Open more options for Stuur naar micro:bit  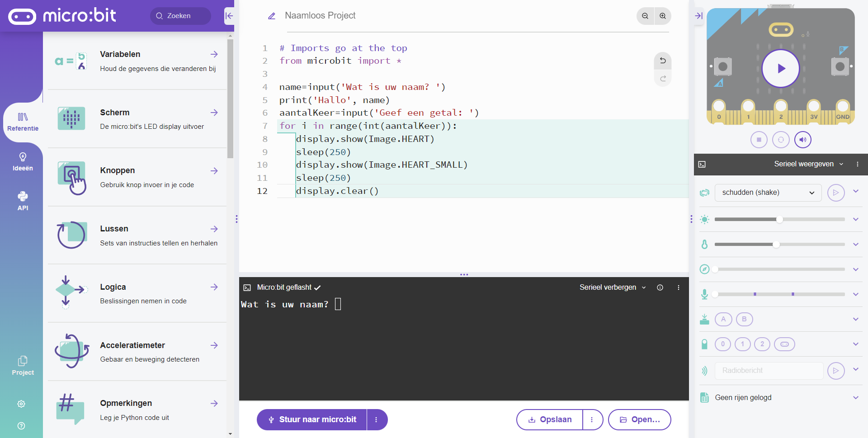coord(377,419)
